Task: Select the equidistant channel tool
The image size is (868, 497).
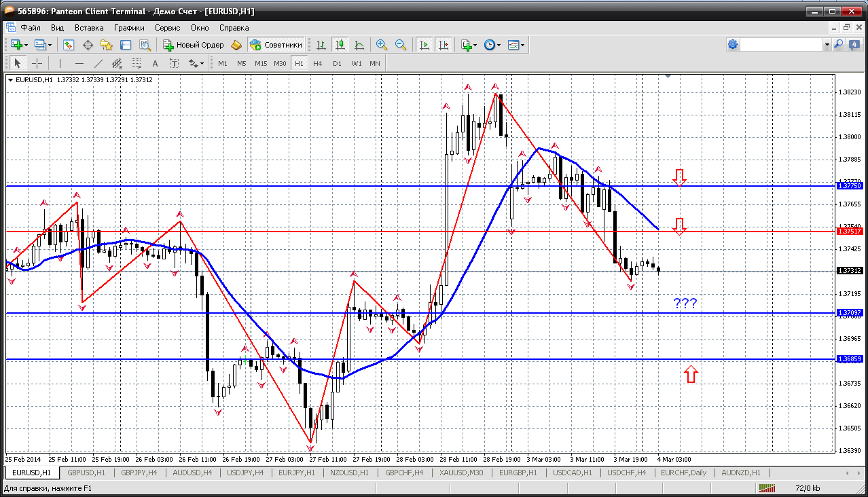Action: click(117, 63)
